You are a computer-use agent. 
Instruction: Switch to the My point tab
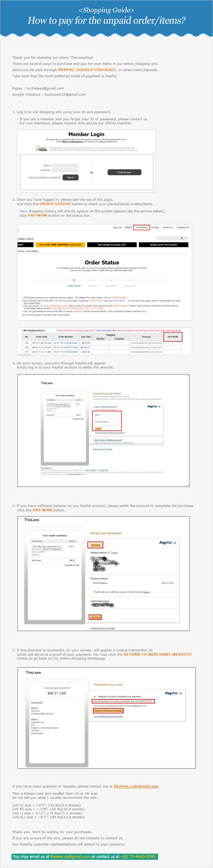tap(93, 286)
